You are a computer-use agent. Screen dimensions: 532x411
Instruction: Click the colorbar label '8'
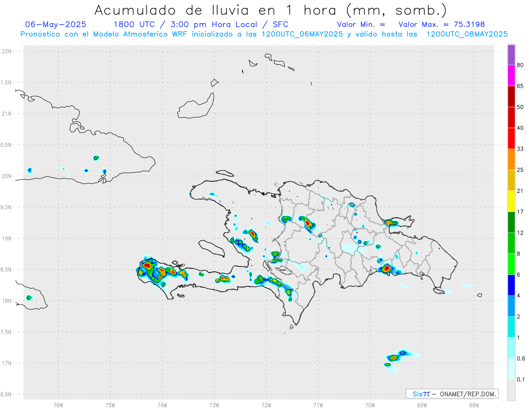519,254
